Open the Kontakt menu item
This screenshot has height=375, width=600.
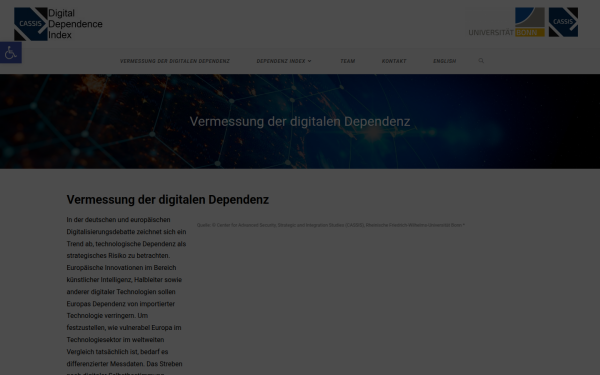(394, 61)
